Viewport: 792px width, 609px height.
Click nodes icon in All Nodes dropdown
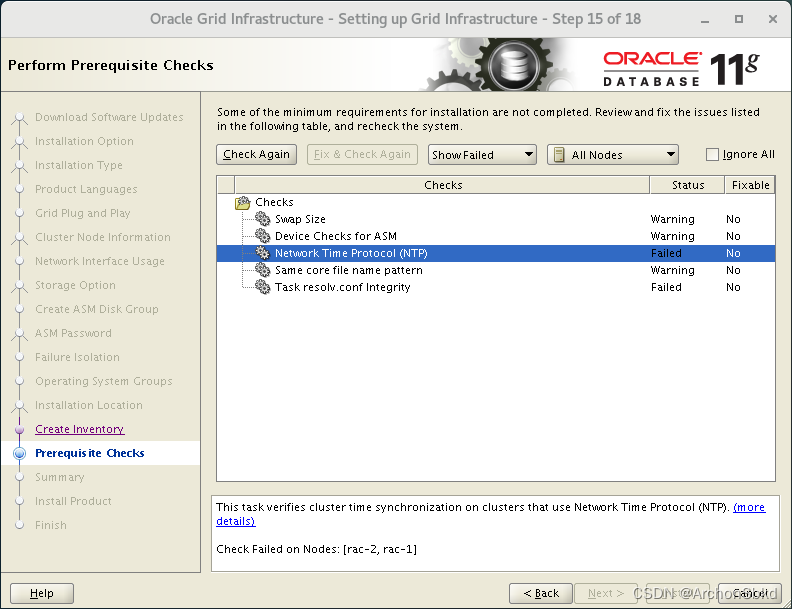(x=559, y=155)
